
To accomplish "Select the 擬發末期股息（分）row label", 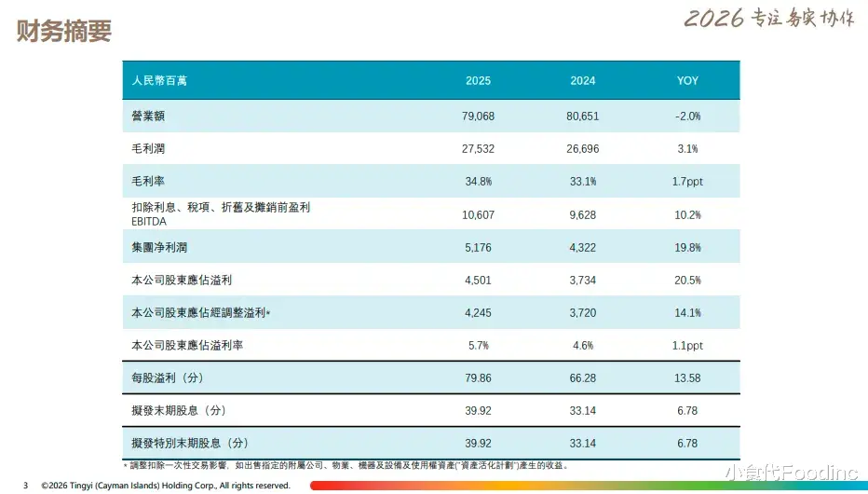I will coord(178,410).
